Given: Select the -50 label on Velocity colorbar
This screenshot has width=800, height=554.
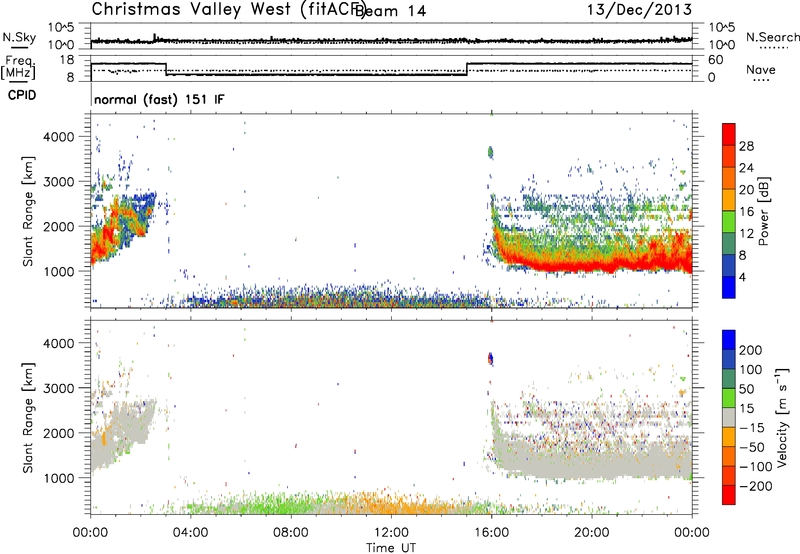Looking at the screenshot, I should [752, 447].
